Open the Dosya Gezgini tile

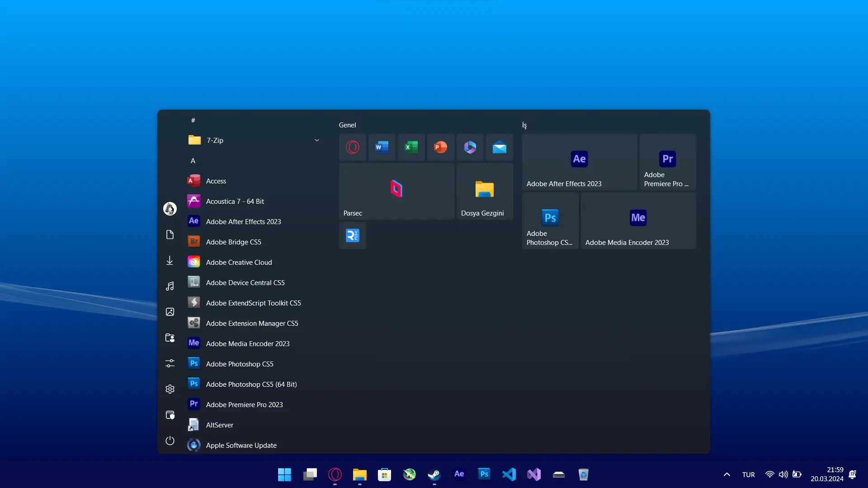(485, 191)
